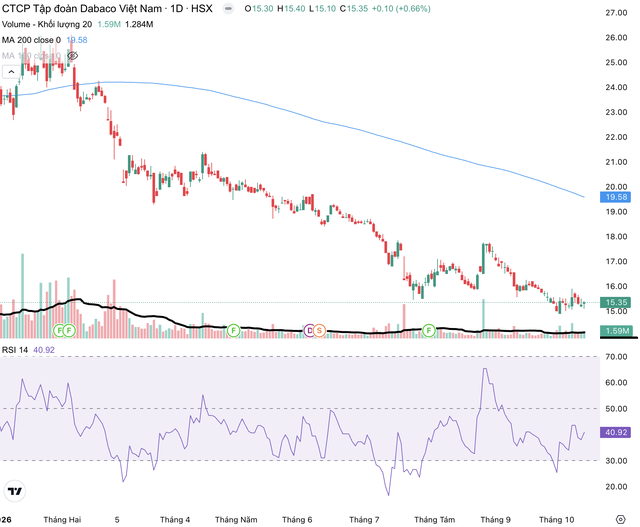Click the 40.92 value beside RSI 14
640x527 pixels.
44,350
